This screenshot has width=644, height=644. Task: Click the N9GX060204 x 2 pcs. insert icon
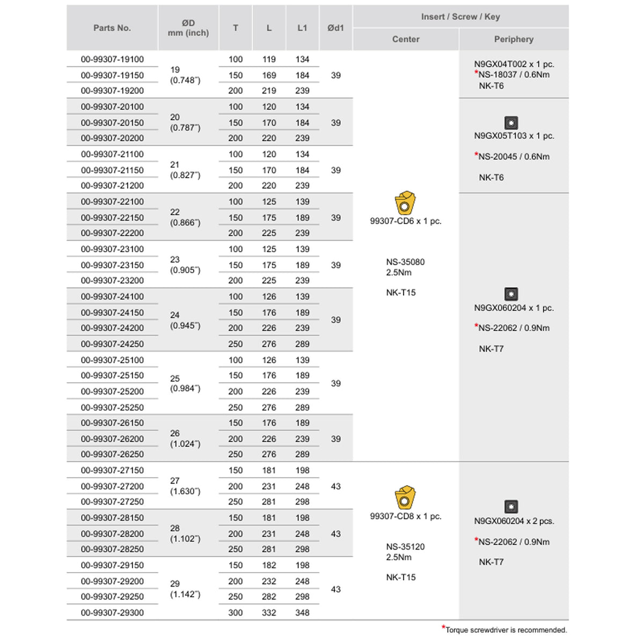[x=511, y=507]
